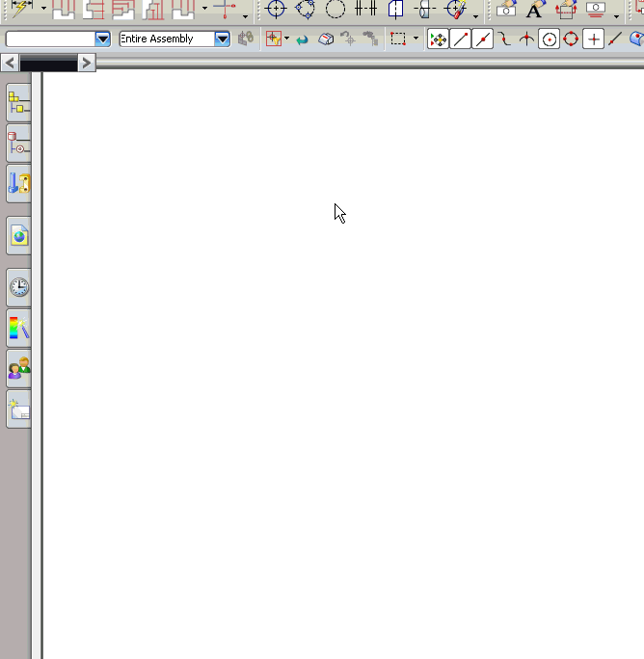Open the Roles tab with people icon
This screenshot has height=659, width=644.
[x=19, y=369]
